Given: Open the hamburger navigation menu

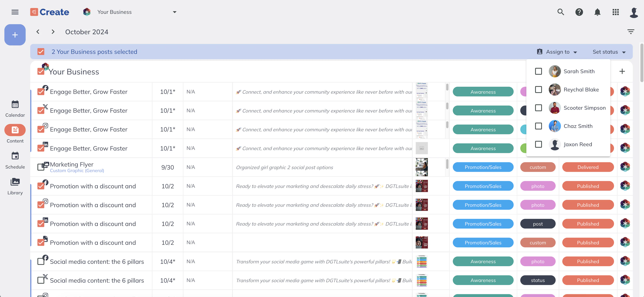Looking at the screenshot, I should [15, 12].
